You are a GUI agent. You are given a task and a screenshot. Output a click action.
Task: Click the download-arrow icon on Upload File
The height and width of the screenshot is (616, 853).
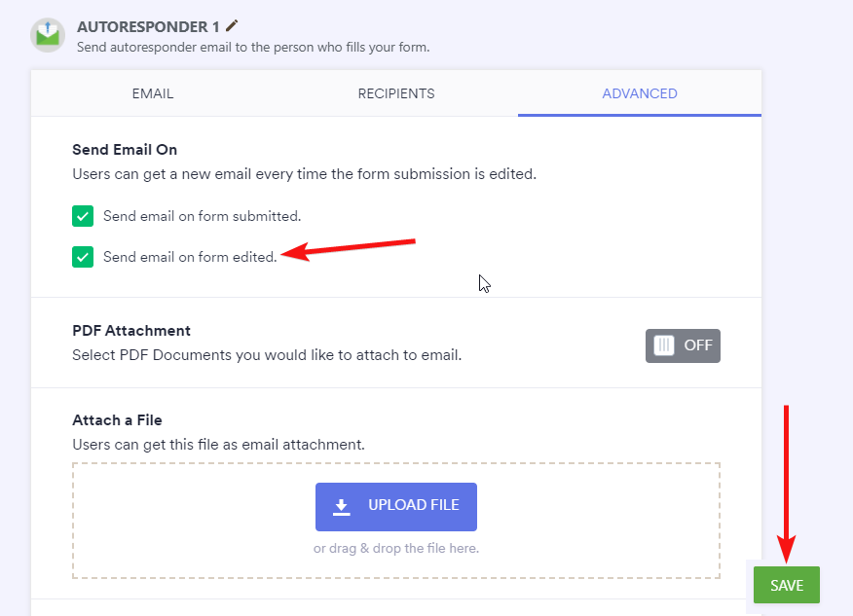[341, 506]
